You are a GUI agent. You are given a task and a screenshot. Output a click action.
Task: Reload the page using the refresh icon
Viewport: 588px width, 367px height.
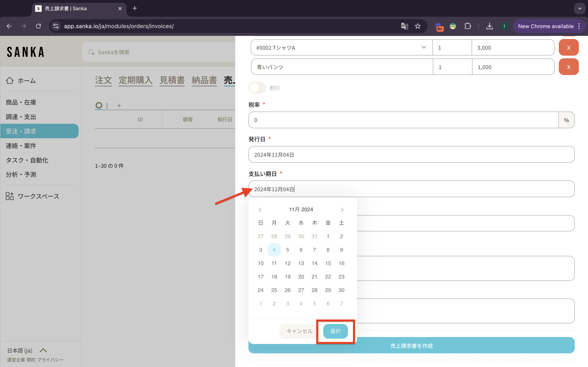38,26
